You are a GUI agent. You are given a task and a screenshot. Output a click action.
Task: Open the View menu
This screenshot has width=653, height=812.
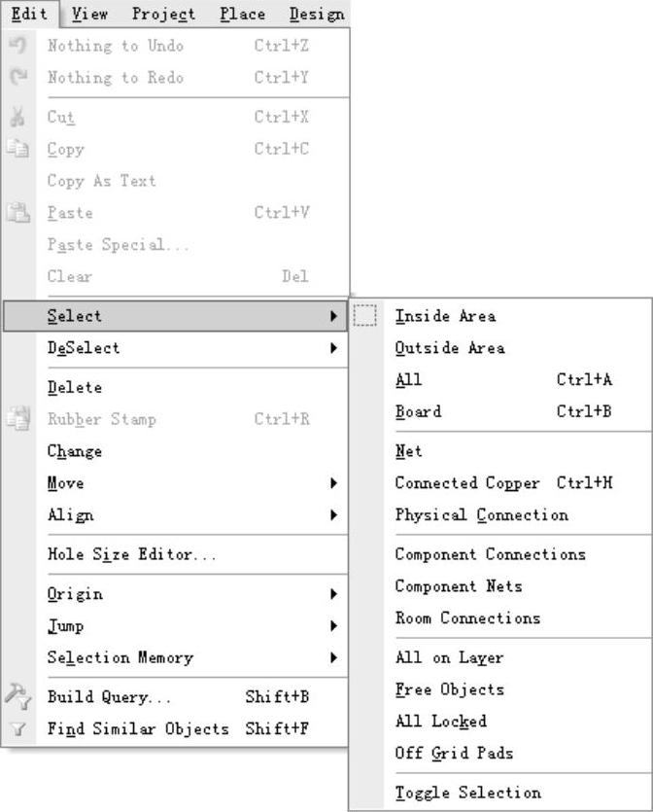(x=89, y=14)
